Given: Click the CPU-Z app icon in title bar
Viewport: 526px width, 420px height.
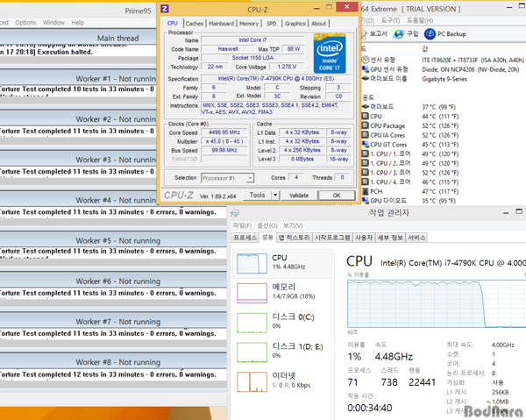Looking at the screenshot, I should (165, 9).
